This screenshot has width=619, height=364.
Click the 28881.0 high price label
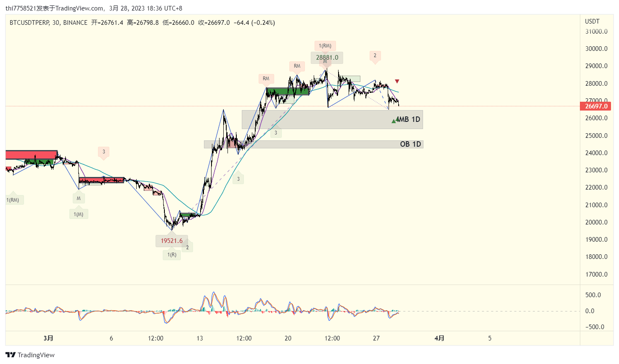[x=327, y=58]
